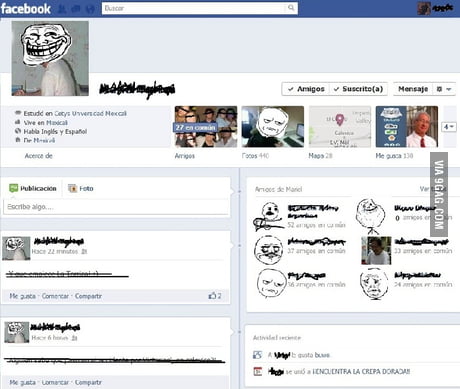This screenshot has width=460, height=389.
Task: Click the Foto camera icon in composer
Action: (72, 188)
